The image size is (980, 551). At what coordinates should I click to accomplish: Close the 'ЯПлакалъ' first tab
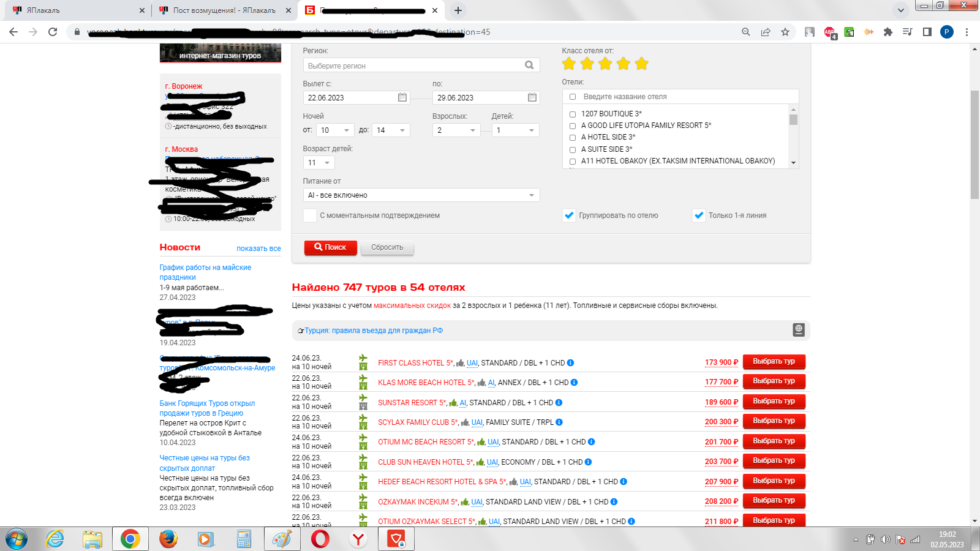[x=141, y=10]
